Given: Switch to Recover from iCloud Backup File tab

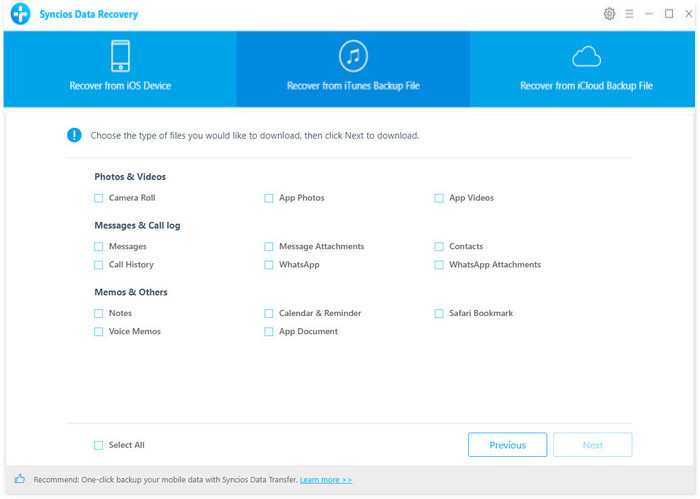Looking at the screenshot, I should (x=582, y=69).
